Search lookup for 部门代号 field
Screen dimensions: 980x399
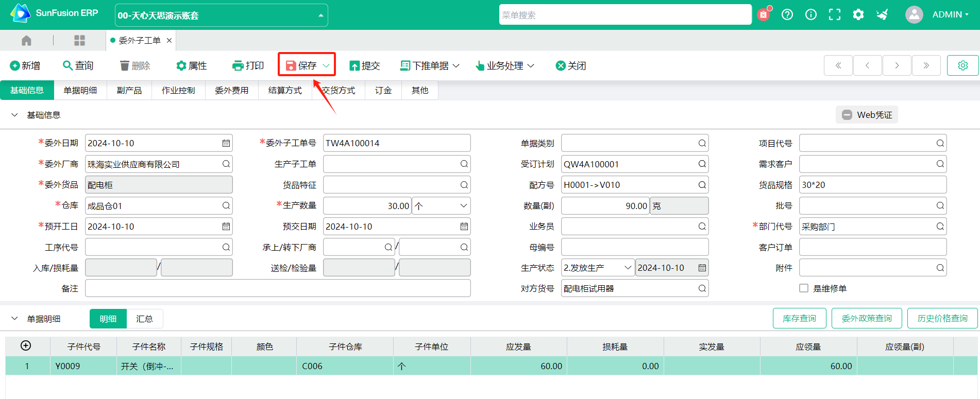(x=940, y=227)
